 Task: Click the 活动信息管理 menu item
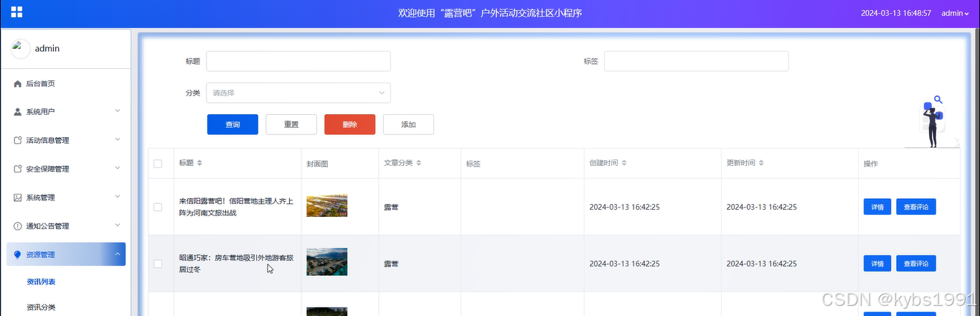tap(65, 141)
